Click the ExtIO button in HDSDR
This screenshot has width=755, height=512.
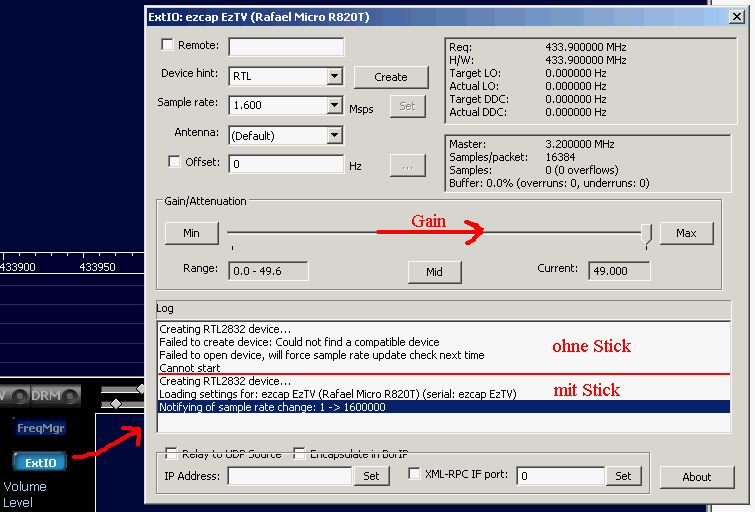[40, 462]
